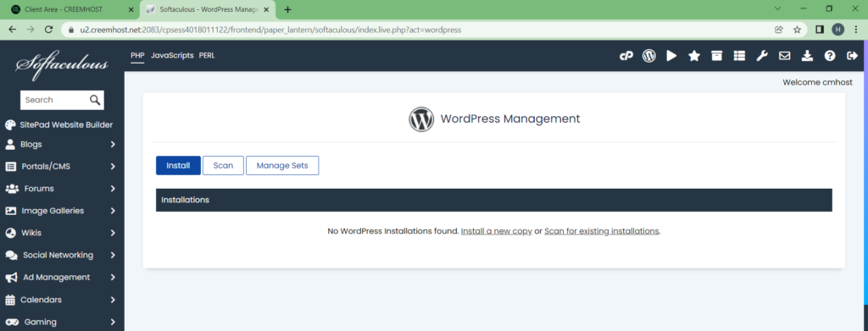This screenshot has width=868, height=331.
Task: Log out with the exit arrow icon
Action: 852,56
